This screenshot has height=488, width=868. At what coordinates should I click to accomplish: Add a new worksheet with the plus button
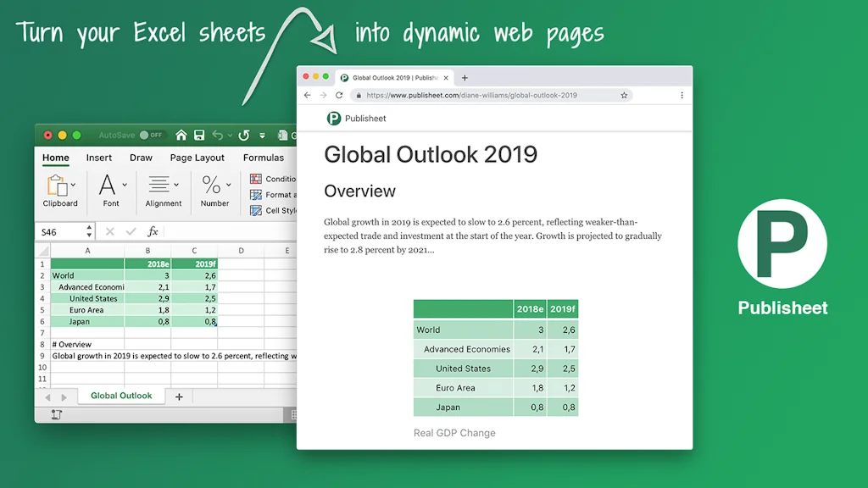pos(178,396)
